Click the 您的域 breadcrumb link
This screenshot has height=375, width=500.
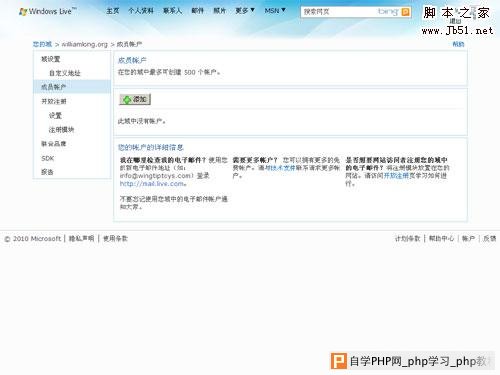(42, 44)
